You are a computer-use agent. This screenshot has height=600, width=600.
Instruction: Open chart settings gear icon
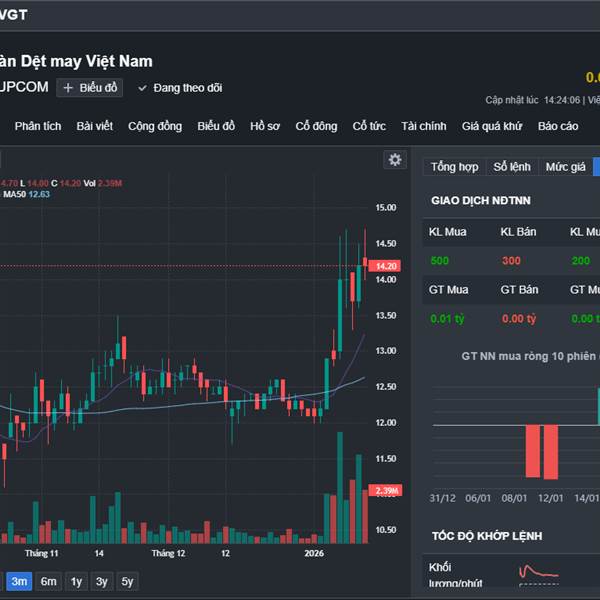[395, 160]
